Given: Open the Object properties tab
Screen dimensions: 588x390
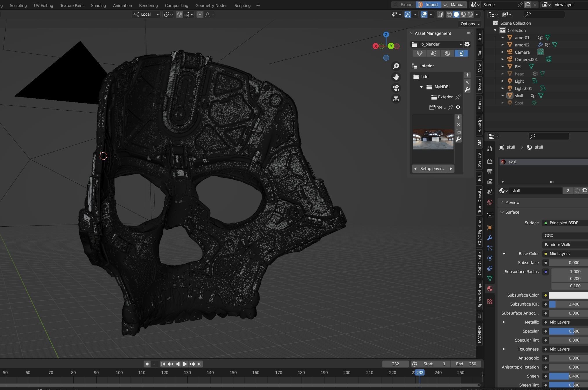Looking at the screenshot, I should coord(490,228).
